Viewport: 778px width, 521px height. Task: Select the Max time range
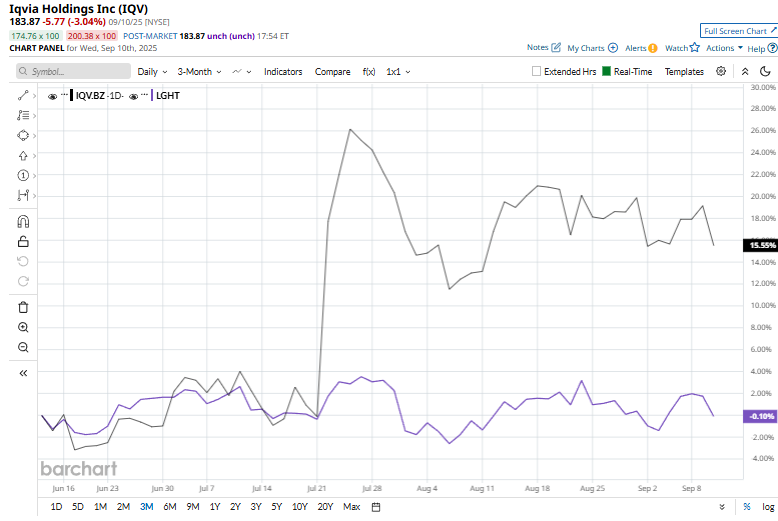pos(351,507)
